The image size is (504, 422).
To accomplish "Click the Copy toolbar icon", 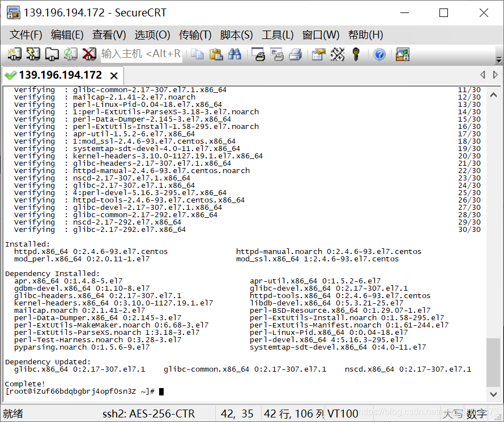I will pos(197,54).
